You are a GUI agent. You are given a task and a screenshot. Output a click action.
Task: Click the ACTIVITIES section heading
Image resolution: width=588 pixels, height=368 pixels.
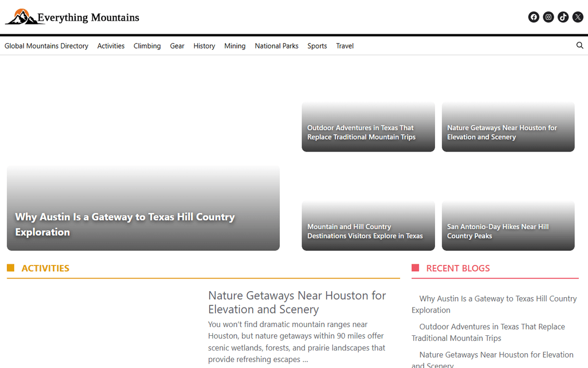pos(45,268)
